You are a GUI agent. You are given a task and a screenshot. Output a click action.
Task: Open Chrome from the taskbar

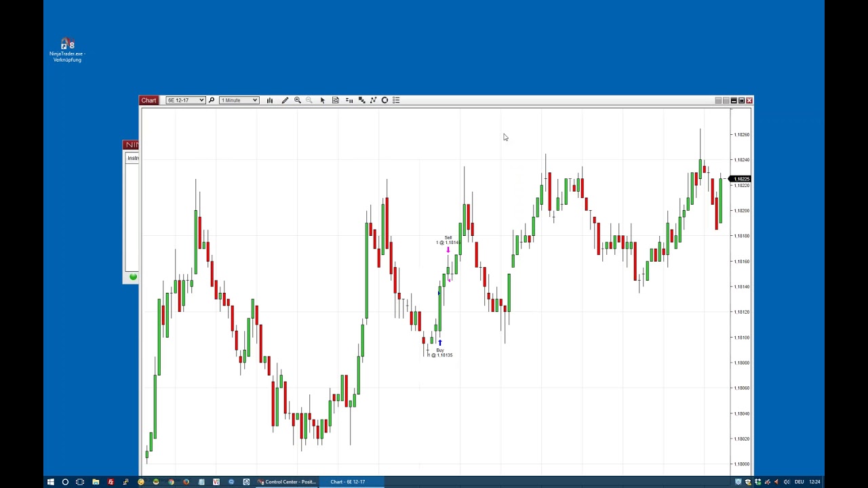pyautogui.click(x=171, y=482)
